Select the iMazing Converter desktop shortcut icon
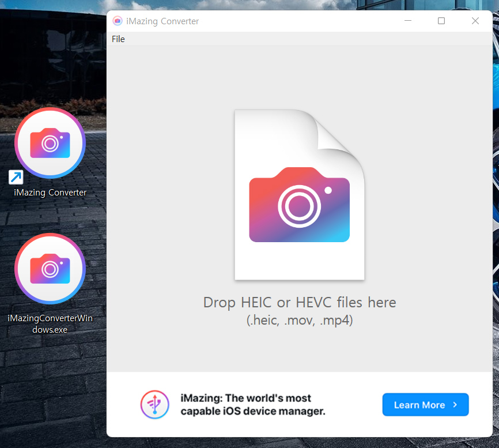The image size is (499, 448). coord(50,143)
